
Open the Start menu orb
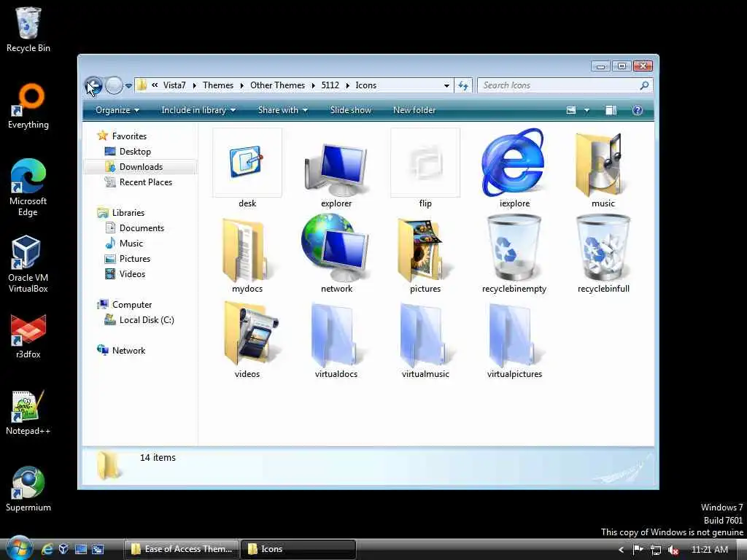point(19,548)
